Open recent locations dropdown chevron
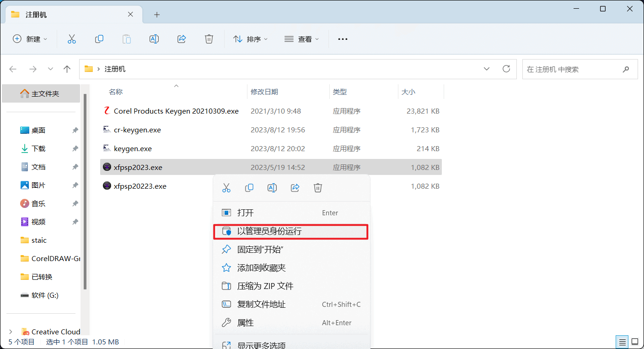 [x=50, y=69]
